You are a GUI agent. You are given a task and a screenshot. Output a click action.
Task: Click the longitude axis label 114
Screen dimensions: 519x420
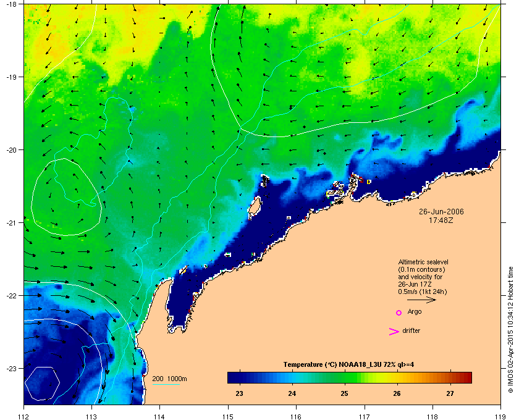pos(159,417)
